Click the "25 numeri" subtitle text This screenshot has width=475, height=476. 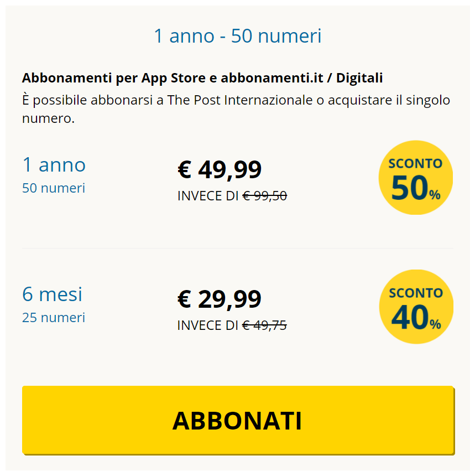(x=54, y=318)
